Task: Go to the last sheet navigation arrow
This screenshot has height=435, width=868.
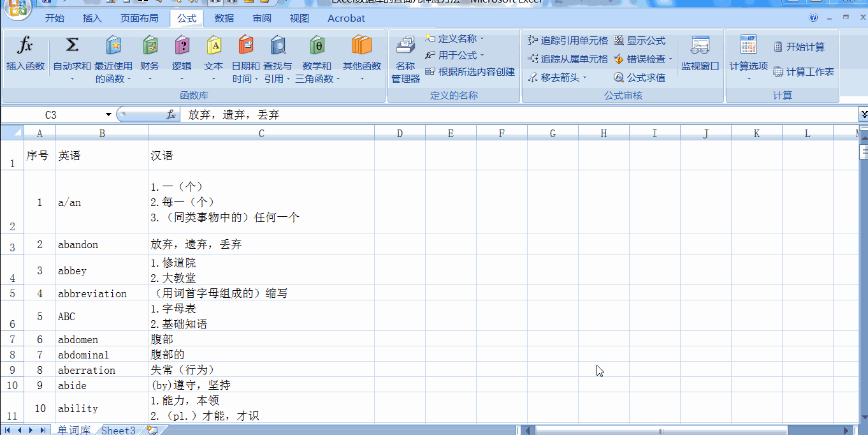Action: tap(42, 431)
